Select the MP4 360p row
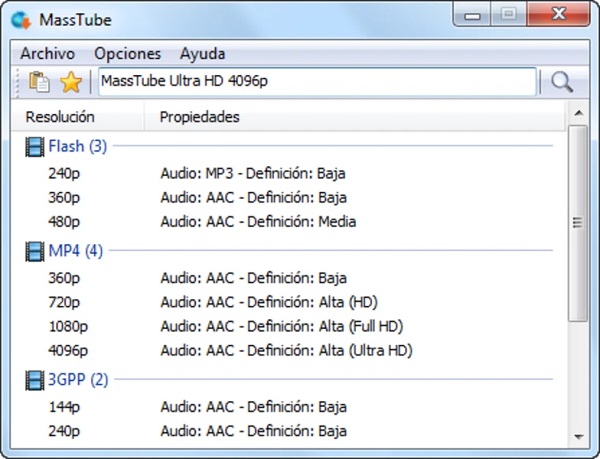Image resolution: width=600 pixels, height=459 pixels. tap(289, 278)
